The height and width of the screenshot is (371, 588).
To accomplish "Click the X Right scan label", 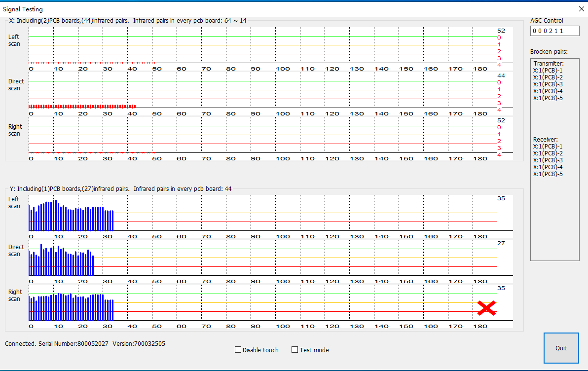I will [x=14, y=130].
